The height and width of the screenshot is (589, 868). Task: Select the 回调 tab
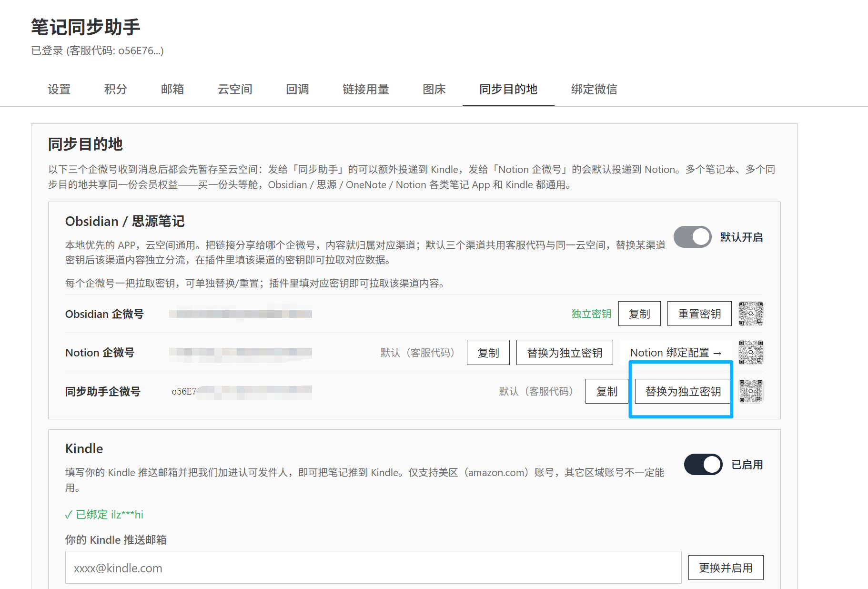click(x=297, y=89)
